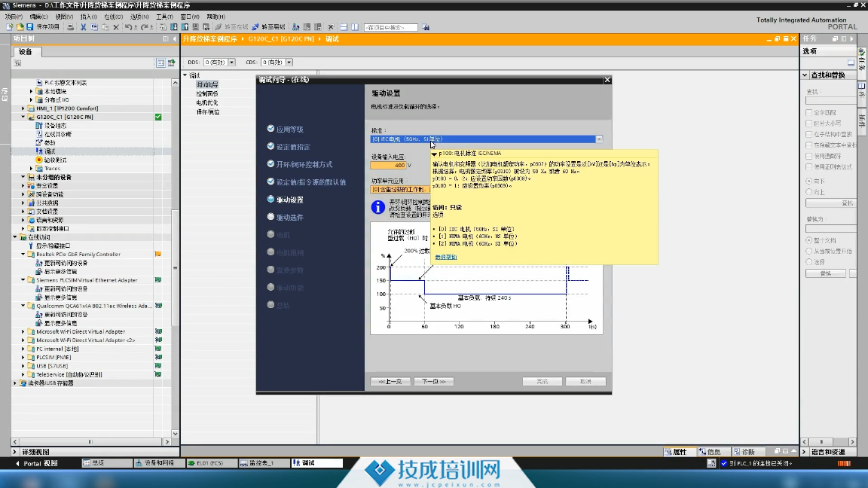
Task: Collapse the 查找和替换 section
Action: pos(805,75)
